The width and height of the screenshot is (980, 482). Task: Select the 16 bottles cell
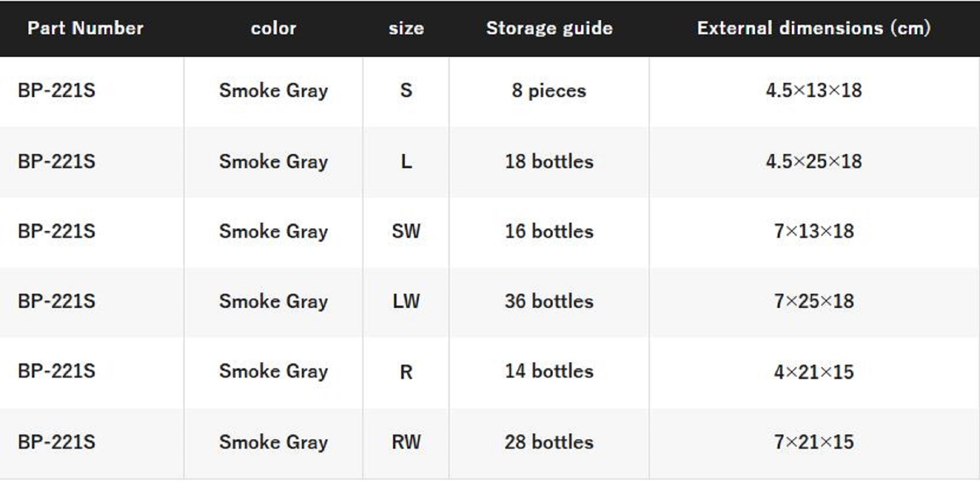click(549, 231)
